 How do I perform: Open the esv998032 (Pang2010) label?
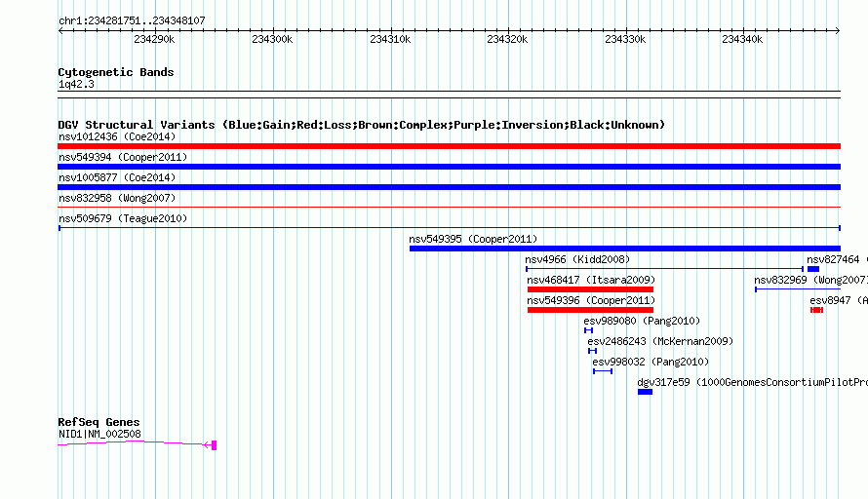pyautogui.click(x=651, y=362)
